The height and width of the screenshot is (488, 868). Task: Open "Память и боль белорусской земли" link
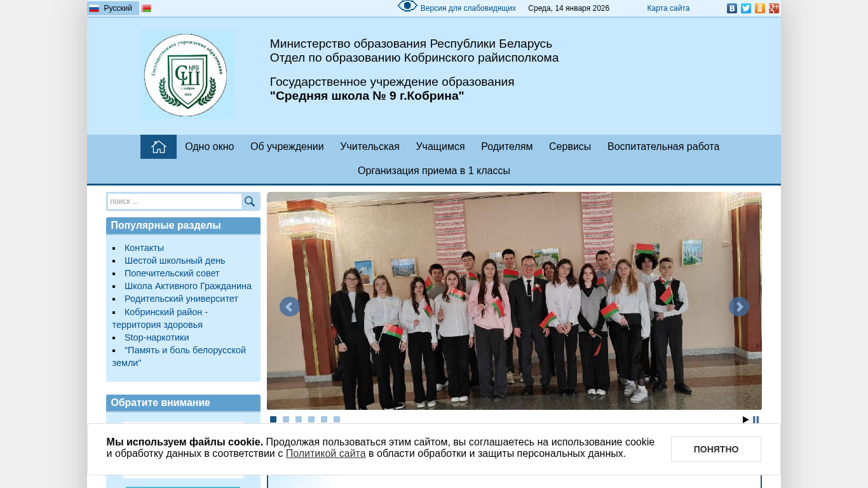pyautogui.click(x=179, y=356)
